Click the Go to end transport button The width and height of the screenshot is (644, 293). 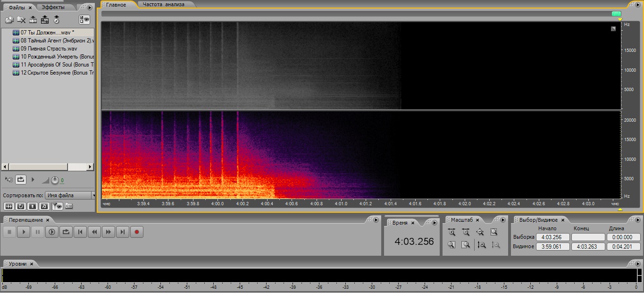tap(123, 232)
